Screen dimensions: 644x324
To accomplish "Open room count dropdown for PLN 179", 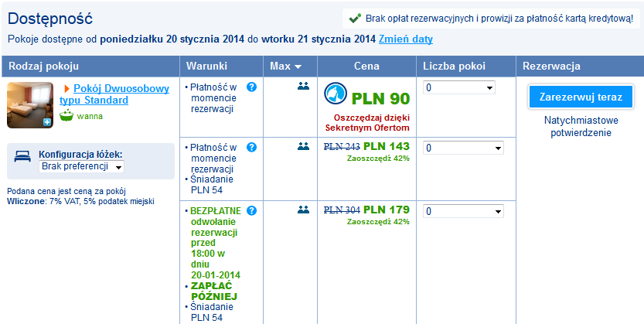I will tap(463, 211).
